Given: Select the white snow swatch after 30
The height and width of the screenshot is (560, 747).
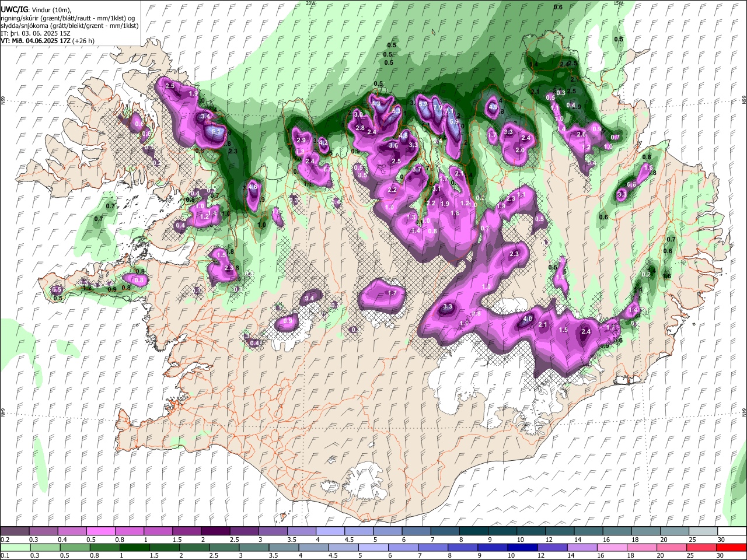Looking at the screenshot, I should click(x=732, y=531).
